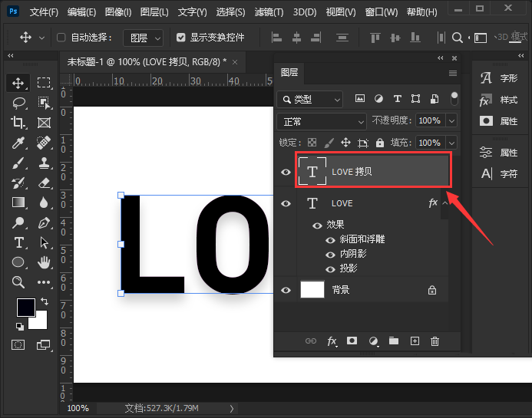Open the 样式 panel
The image size is (532, 418).
(499, 100)
